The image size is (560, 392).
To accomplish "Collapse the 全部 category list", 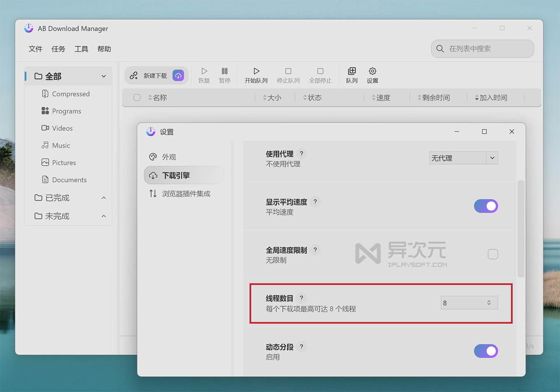I will tap(103, 76).
